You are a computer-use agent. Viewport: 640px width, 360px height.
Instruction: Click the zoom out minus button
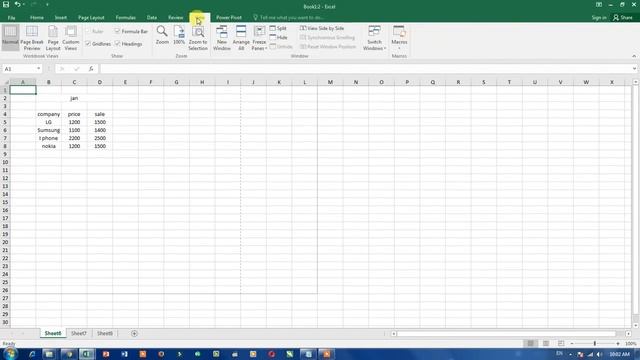pos(572,344)
